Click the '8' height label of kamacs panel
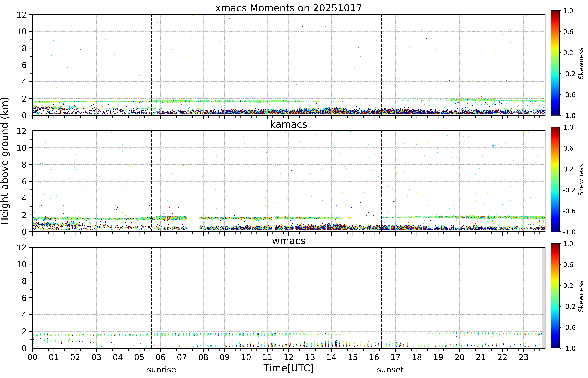This screenshot has width=588, height=378. (24, 165)
